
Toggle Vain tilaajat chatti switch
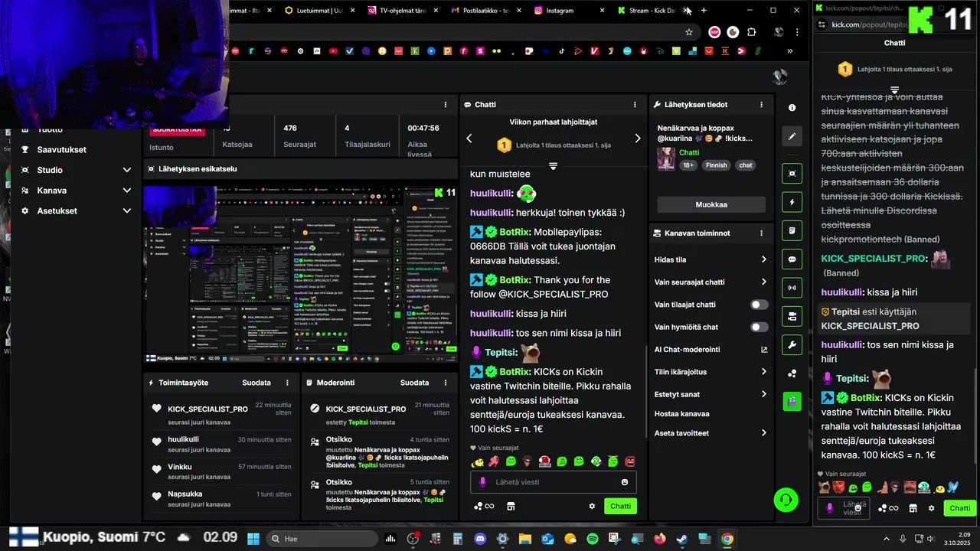[x=759, y=305]
